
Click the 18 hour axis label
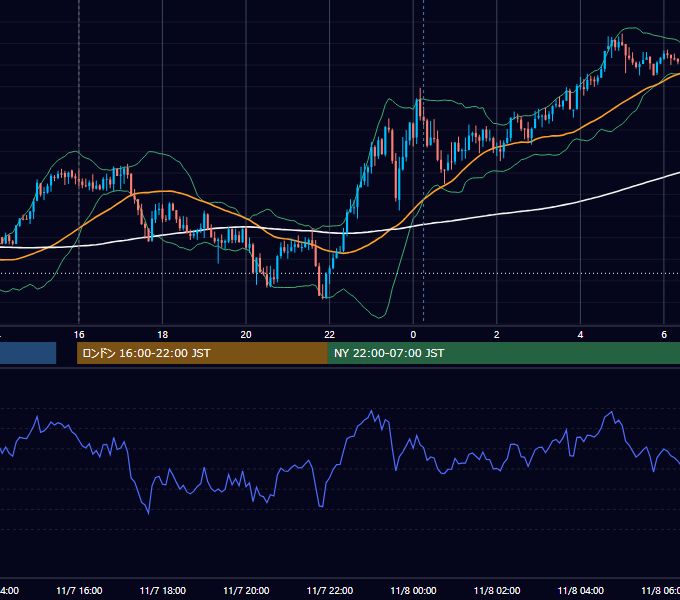pos(163,335)
